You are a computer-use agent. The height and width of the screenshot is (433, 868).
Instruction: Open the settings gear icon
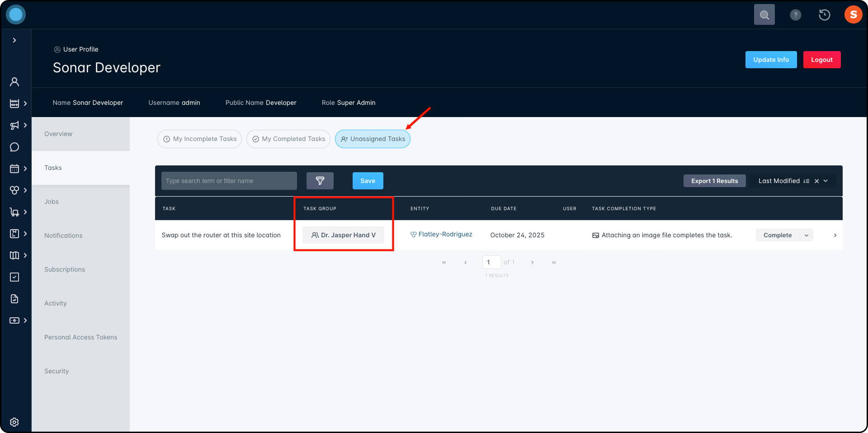point(14,422)
